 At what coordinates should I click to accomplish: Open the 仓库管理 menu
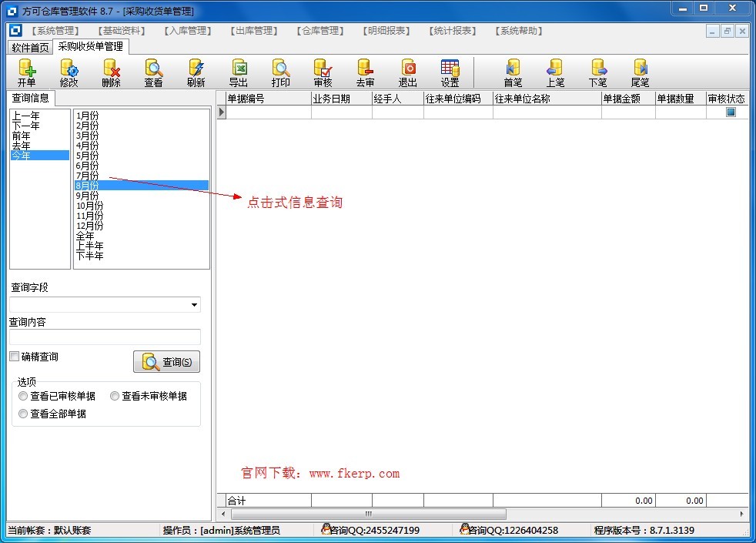point(320,31)
